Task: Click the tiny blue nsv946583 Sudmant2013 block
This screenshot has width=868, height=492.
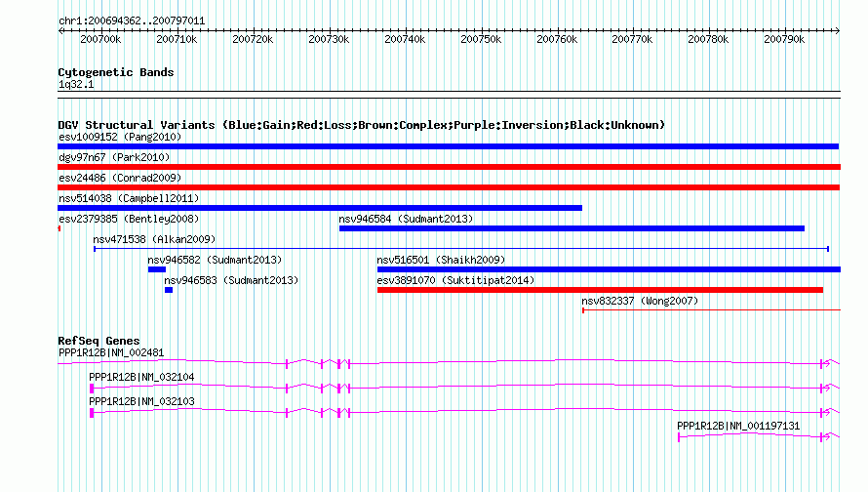Action: coord(169,290)
